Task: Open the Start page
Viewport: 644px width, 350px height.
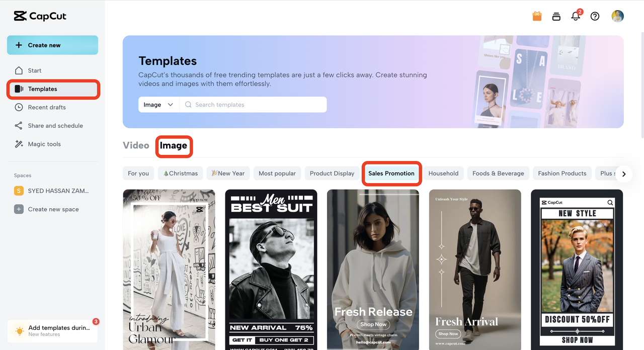Action: 52,70
